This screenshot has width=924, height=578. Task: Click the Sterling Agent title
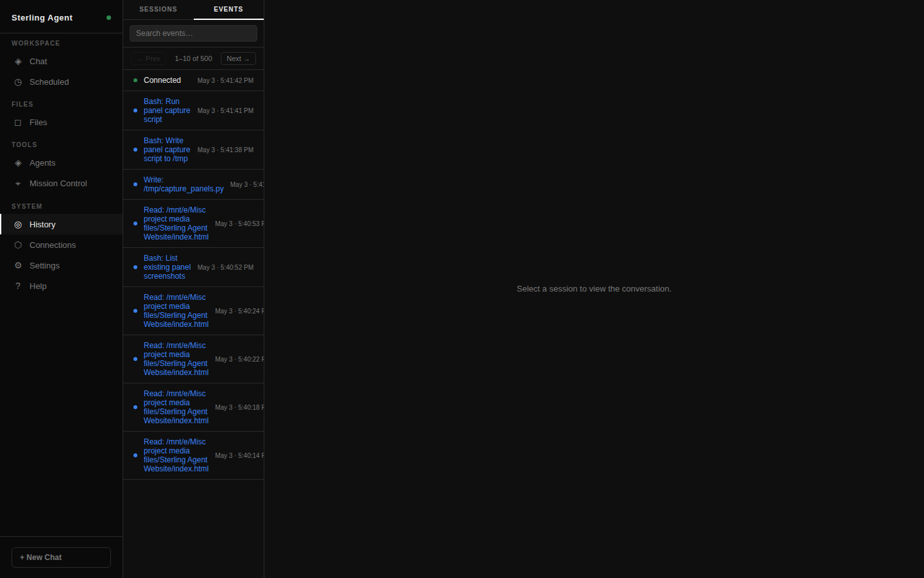coord(42,18)
